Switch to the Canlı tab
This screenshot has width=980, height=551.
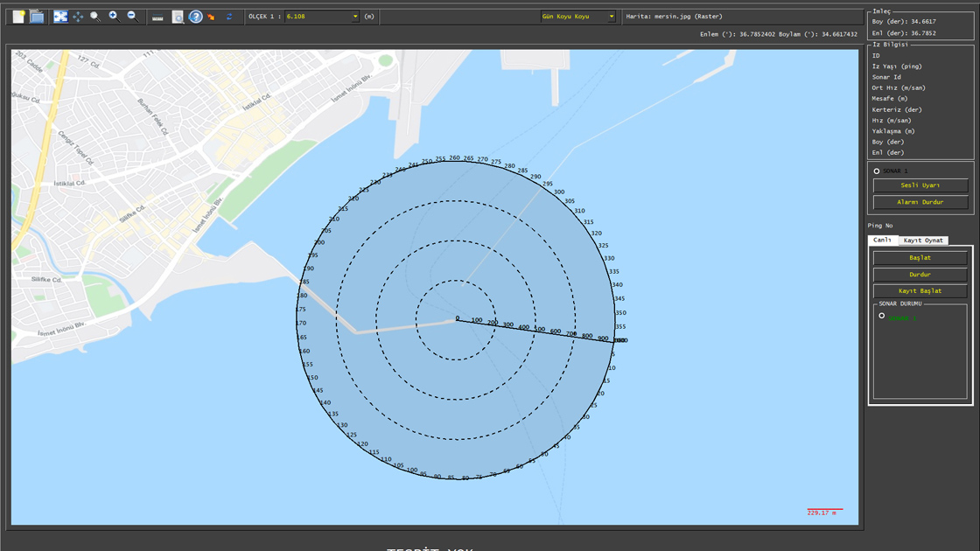(x=882, y=241)
